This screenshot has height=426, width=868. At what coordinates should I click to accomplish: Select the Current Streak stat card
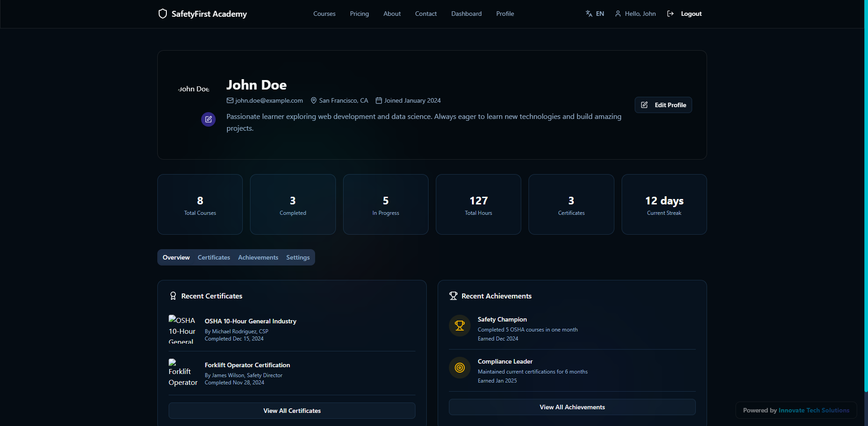[664, 204]
